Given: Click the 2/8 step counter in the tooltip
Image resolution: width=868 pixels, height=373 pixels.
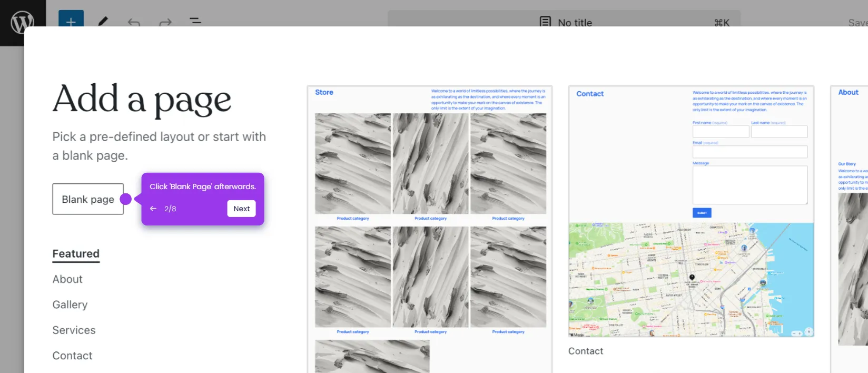Looking at the screenshot, I should 170,209.
